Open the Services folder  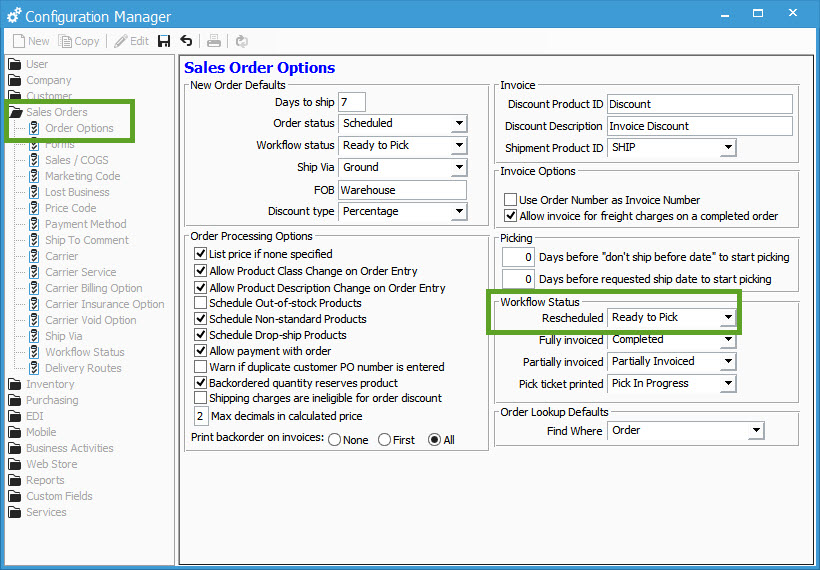38,512
